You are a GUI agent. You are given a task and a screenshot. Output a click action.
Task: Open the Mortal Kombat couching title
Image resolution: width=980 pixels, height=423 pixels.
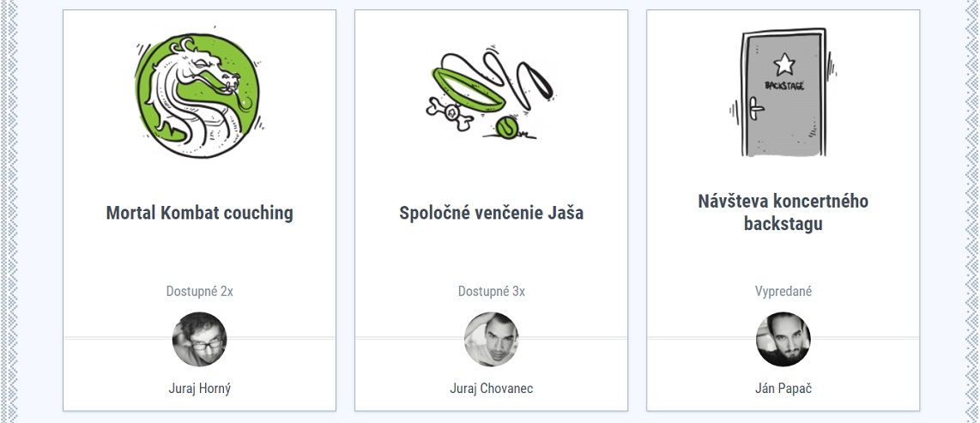coord(199,213)
